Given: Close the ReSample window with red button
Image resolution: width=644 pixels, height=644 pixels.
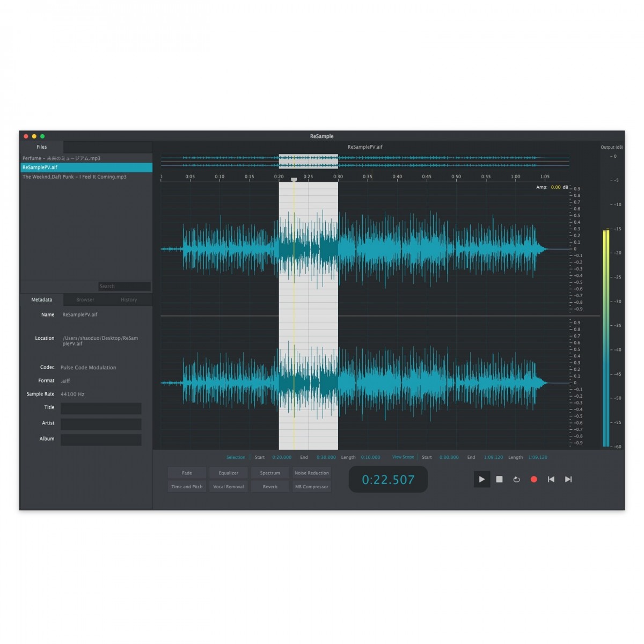Looking at the screenshot, I should tap(26, 136).
